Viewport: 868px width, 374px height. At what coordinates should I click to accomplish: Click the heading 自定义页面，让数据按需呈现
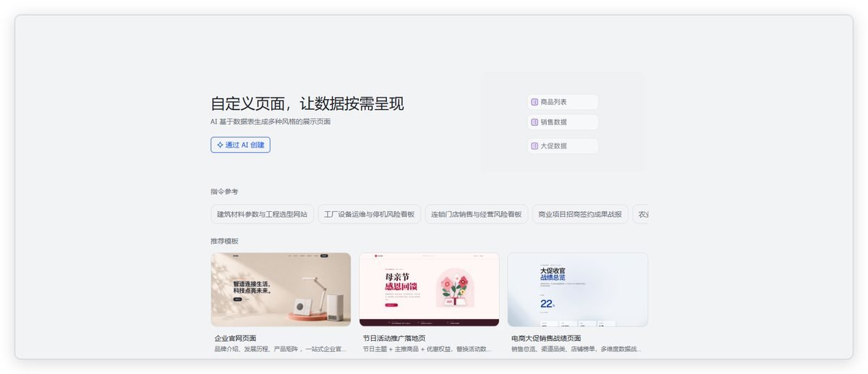307,103
